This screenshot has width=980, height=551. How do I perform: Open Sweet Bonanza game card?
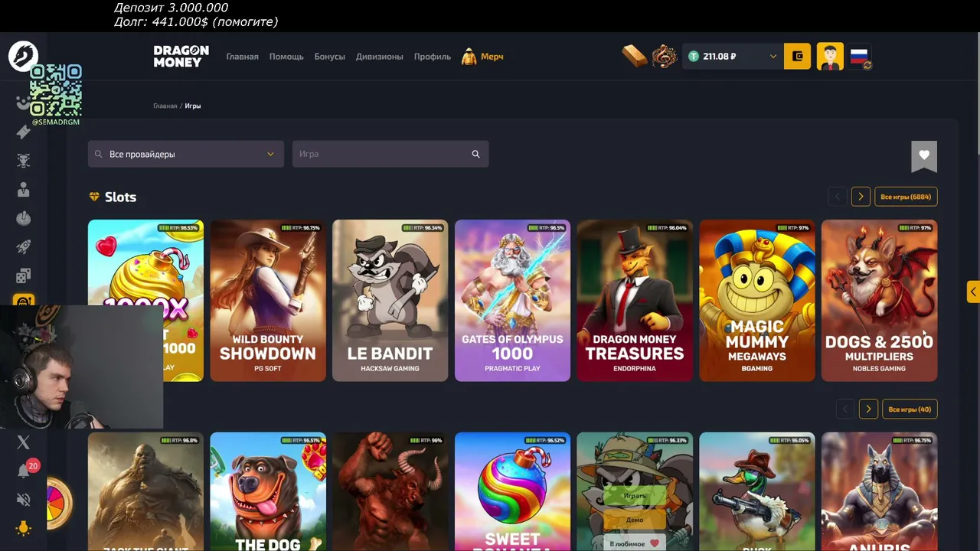point(512,491)
